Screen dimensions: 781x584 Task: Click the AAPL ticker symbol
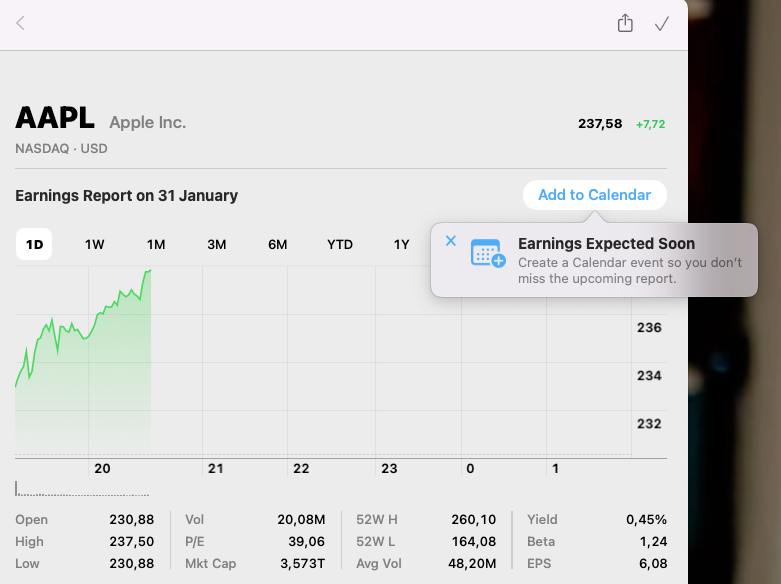[x=55, y=118]
